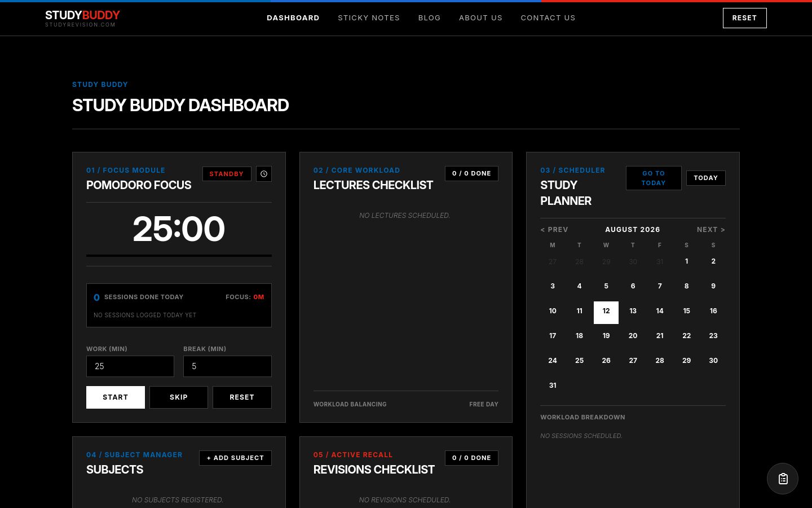Click the Study Buddy Dashboard heading
812x508 pixels.
pos(180,105)
